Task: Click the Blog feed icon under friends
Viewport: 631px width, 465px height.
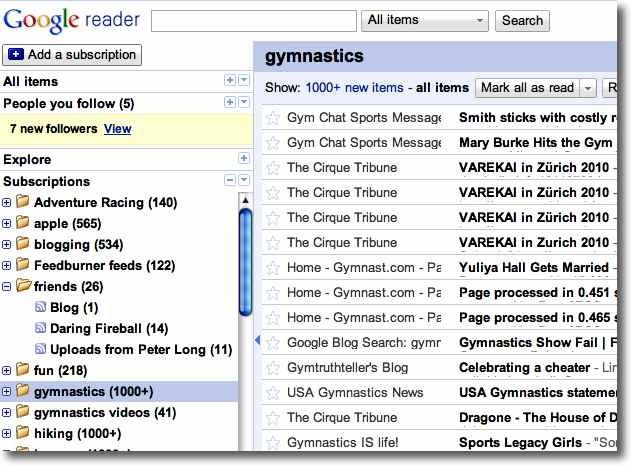Action: [41, 308]
